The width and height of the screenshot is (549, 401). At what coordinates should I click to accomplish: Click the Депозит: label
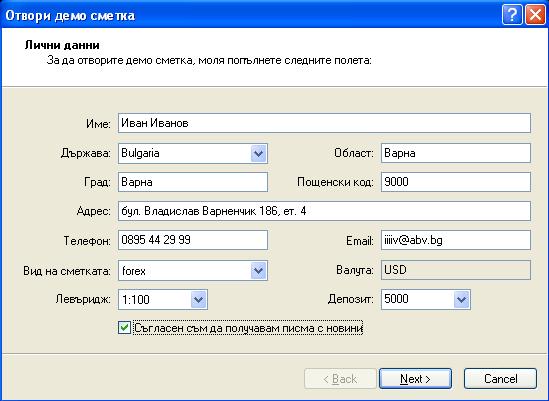click(351, 300)
